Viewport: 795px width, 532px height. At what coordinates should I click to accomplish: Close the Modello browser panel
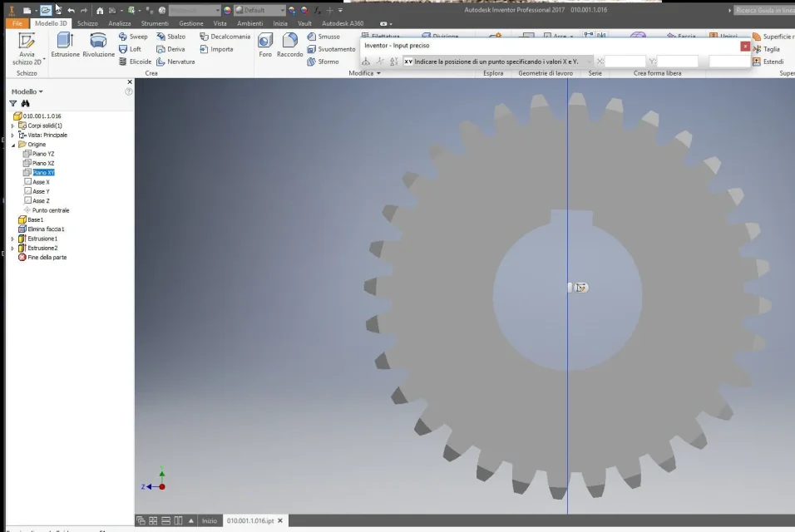pyautogui.click(x=130, y=82)
